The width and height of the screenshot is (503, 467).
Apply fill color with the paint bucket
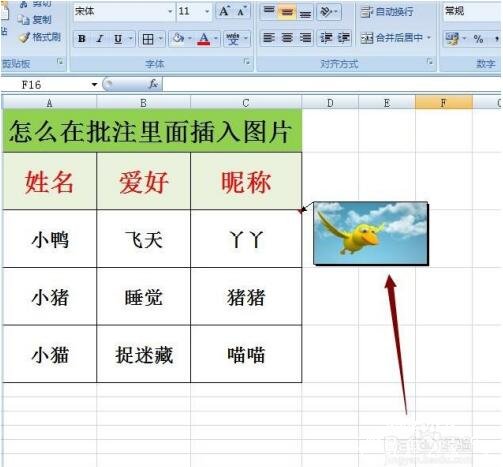coord(178,39)
